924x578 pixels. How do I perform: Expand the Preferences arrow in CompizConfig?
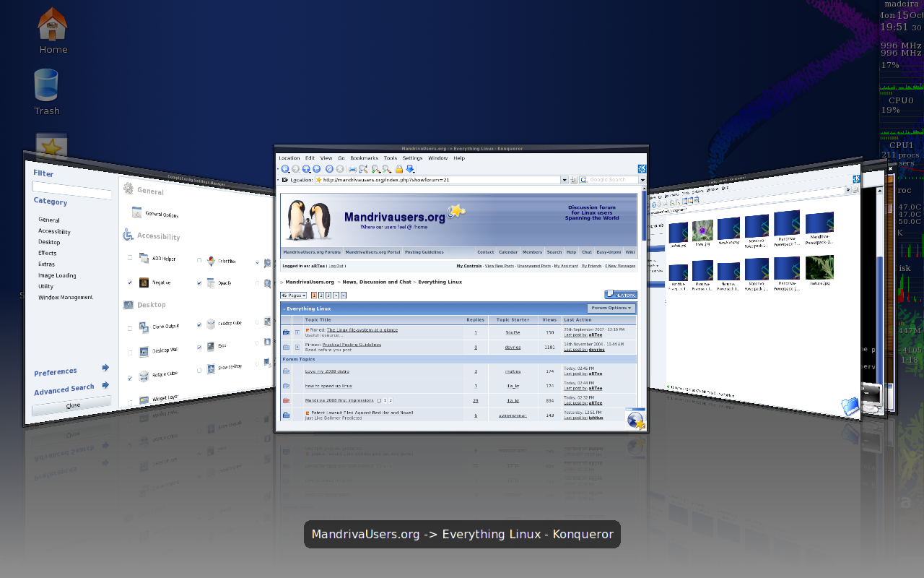tap(105, 367)
